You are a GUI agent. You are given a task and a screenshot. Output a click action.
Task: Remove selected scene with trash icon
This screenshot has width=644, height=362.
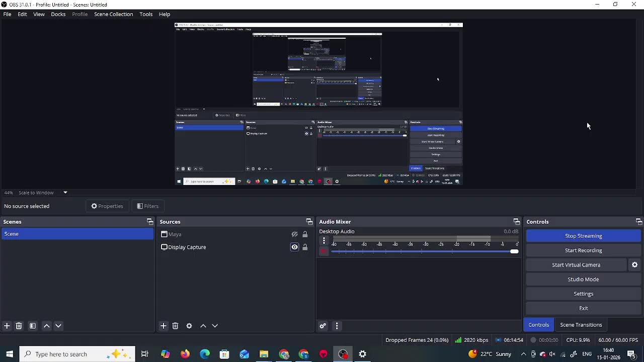coord(19,326)
